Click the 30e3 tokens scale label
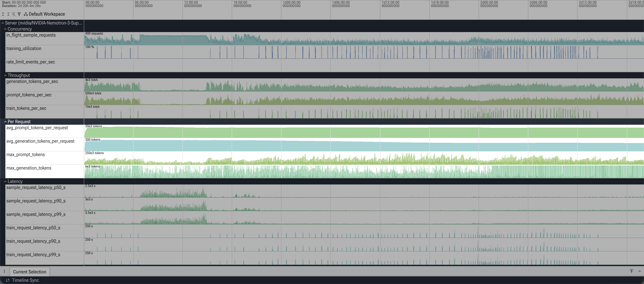This screenshot has width=644, height=284. pos(94,126)
